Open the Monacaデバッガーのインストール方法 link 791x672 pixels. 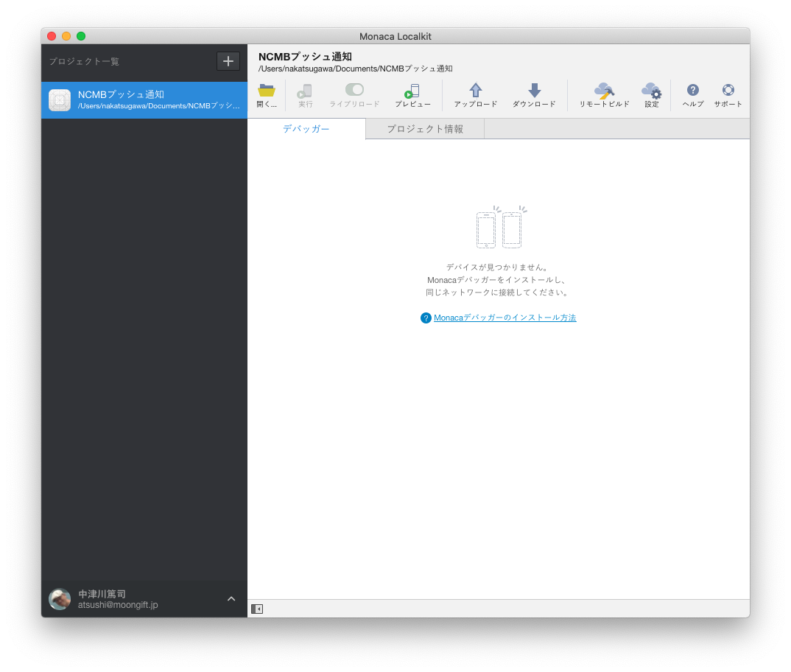pyautogui.click(x=505, y=318)
